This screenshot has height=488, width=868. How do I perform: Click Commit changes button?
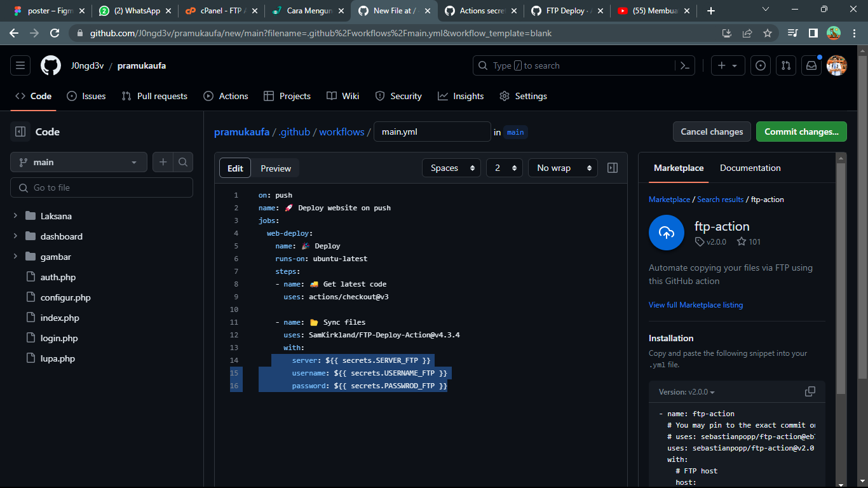[x=801, y=132]
